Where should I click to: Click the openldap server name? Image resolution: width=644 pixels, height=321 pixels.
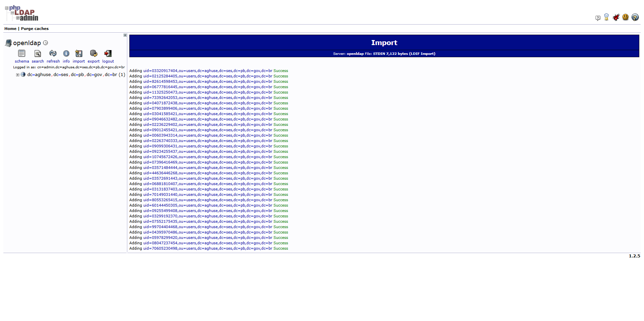(27, 43)
